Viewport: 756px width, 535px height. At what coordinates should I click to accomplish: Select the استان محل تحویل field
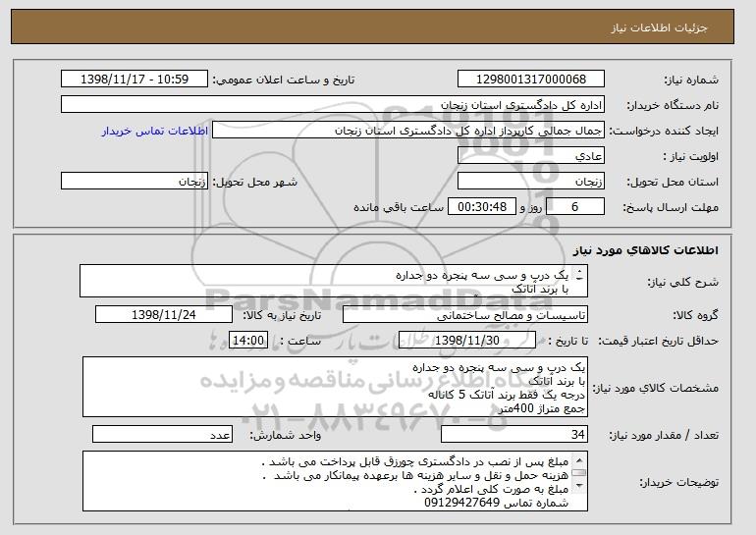(x=531, y=182)
